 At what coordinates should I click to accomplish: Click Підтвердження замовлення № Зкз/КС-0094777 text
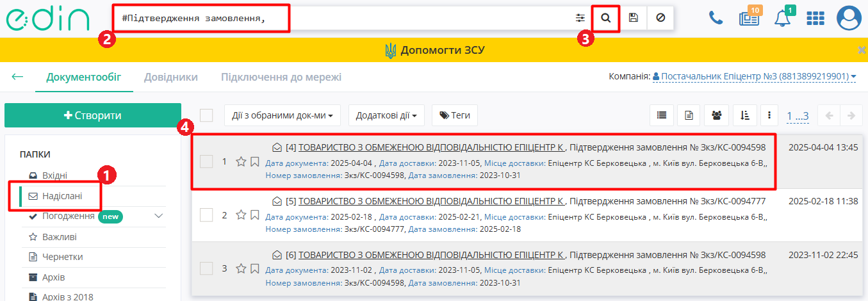[x=667, y=201]
